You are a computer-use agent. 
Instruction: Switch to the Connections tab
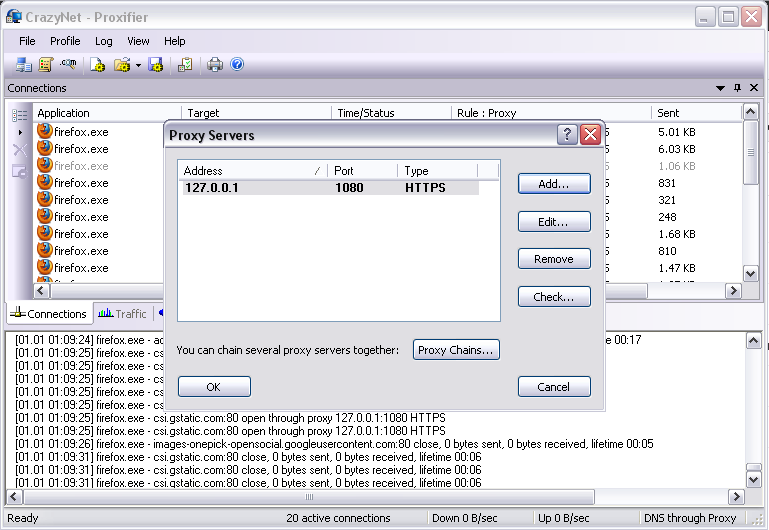click(x=49, y=314)
